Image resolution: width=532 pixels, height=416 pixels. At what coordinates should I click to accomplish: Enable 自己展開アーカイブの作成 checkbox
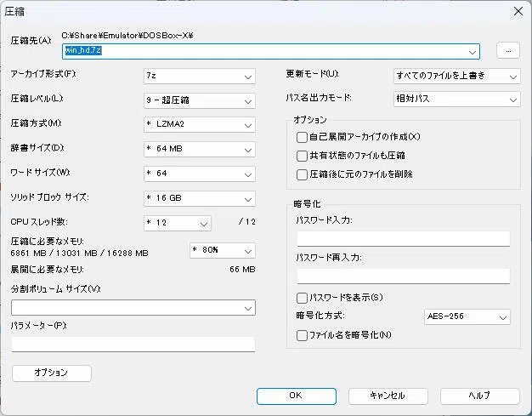click(302, 137)
